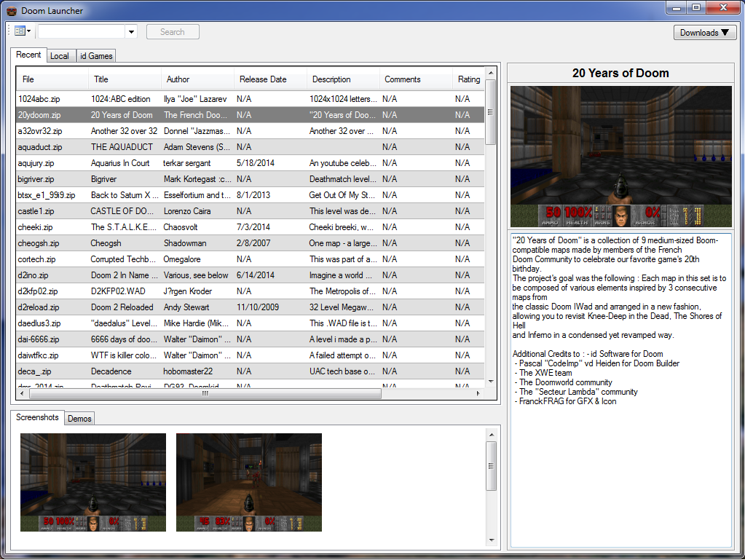Select the castle1.zip file
This screenshot has height=560, width=745.
[x=36, y=211]
